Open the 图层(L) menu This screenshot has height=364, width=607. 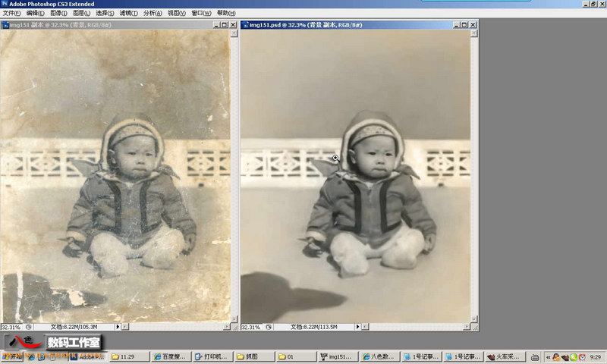pos(82,13)
